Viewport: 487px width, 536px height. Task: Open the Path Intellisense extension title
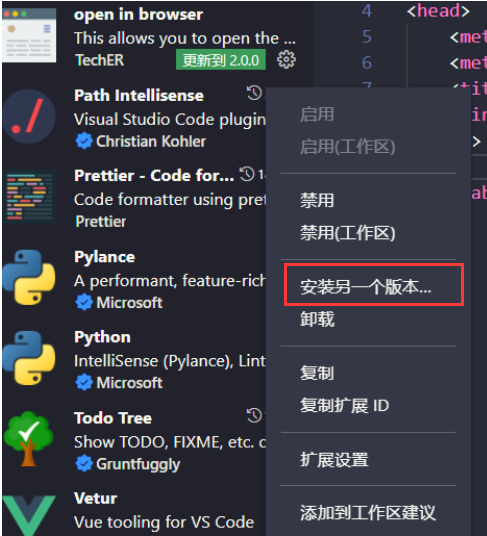[x=139, y=95]
